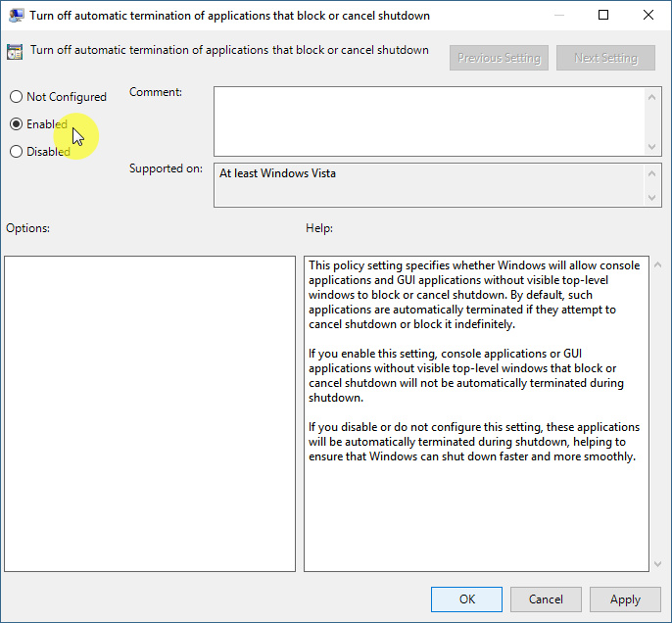Click the Supported on scroll up arrow
This screenshot has width=672, height=623.
653,172
